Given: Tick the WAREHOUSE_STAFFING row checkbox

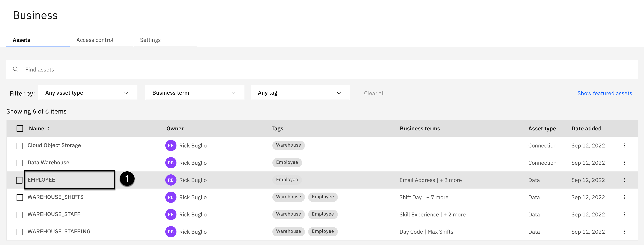Looking at the screenshot, I should click(19, 232).
